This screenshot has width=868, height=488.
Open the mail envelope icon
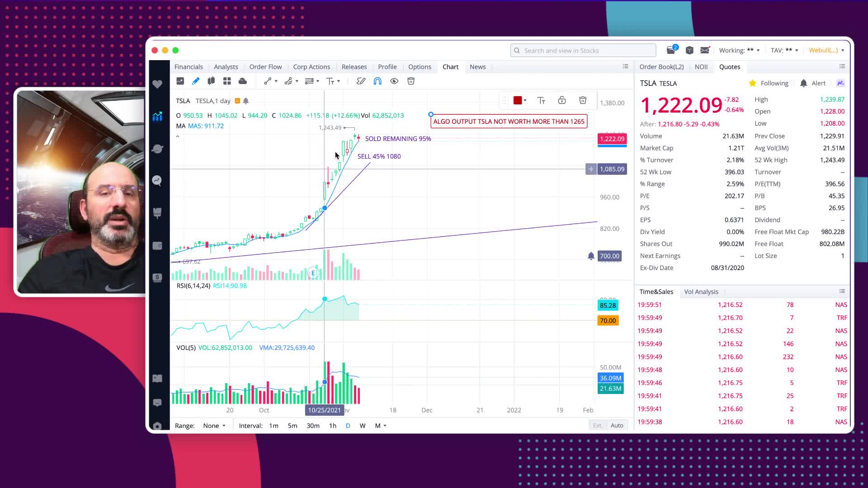[x=705, y=50]
